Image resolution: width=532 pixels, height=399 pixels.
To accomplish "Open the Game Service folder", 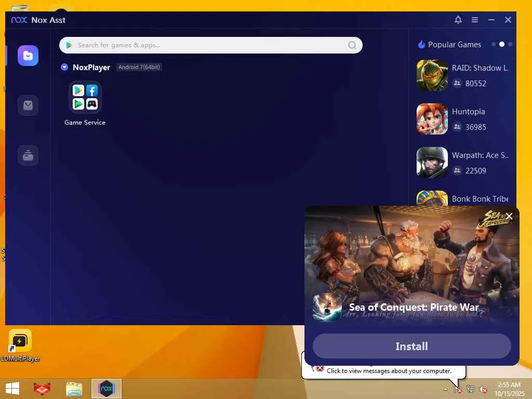I will [x=85, y=97].
